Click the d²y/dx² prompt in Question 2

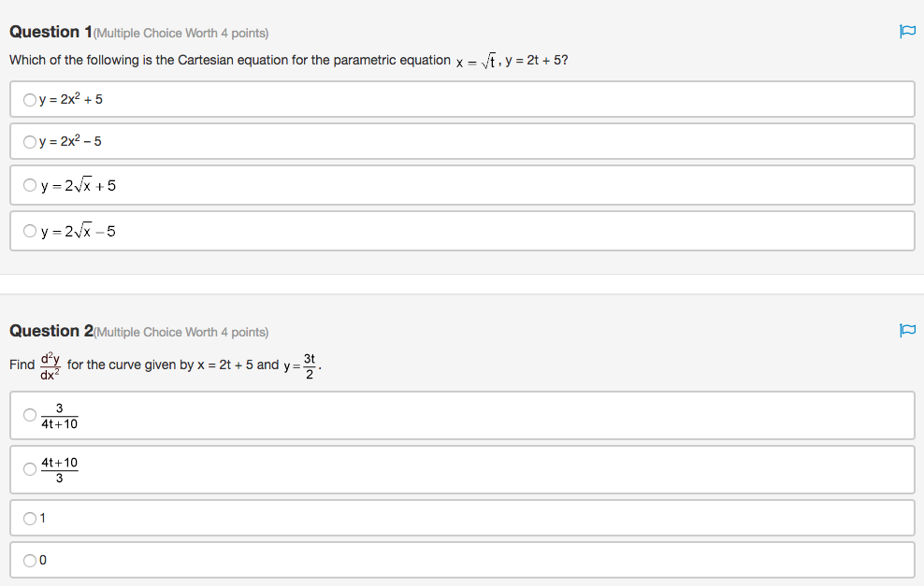pyautogui.click(x=47, y=363)
